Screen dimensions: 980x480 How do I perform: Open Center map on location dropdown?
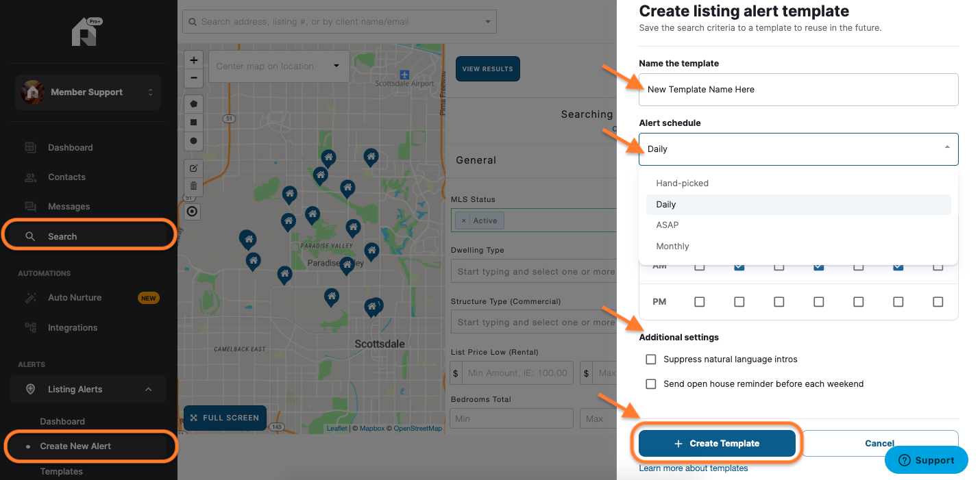pos(278,66)
